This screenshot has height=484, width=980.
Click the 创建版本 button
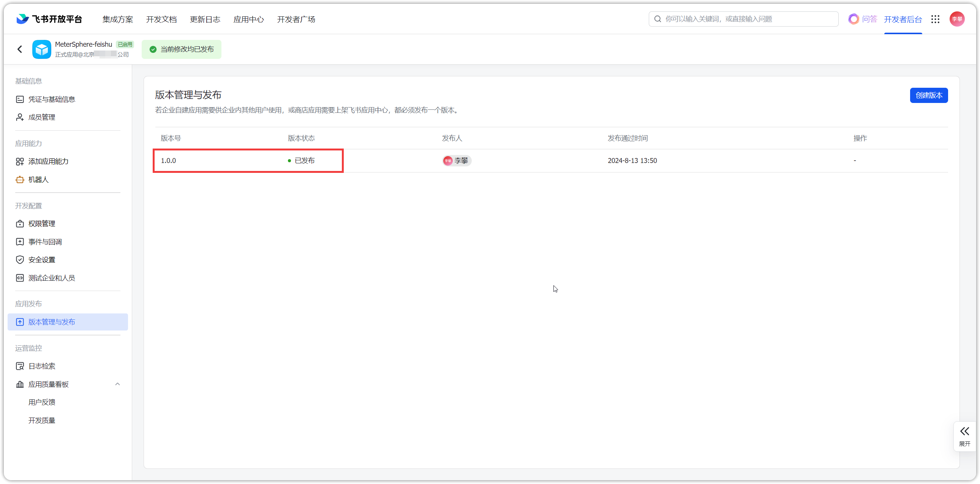pyautogui.click(x=929, y=95)
